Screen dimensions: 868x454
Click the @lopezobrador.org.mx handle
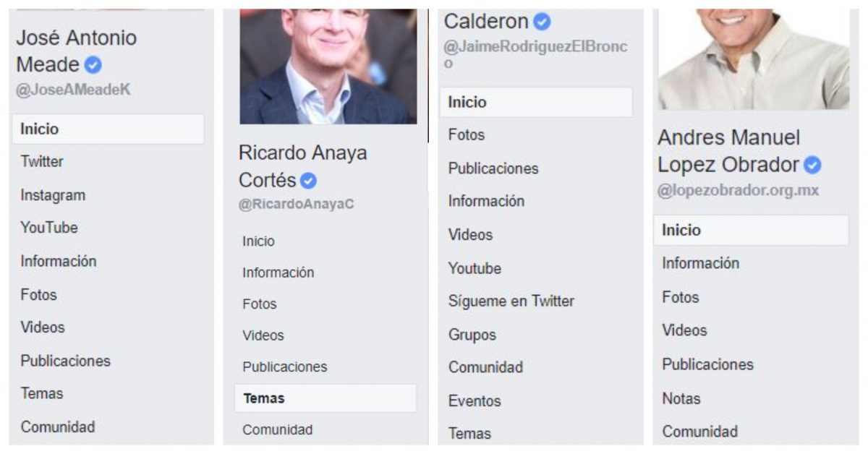(739, 191)
